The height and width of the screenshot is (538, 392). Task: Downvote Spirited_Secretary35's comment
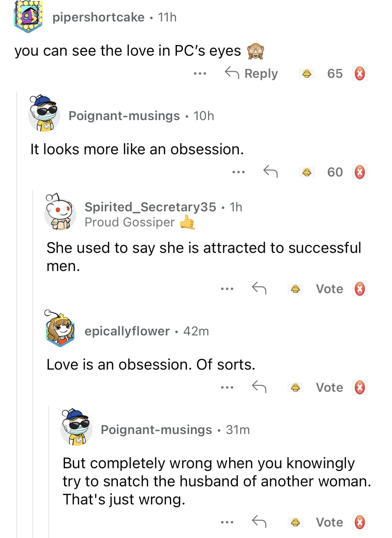360,289
